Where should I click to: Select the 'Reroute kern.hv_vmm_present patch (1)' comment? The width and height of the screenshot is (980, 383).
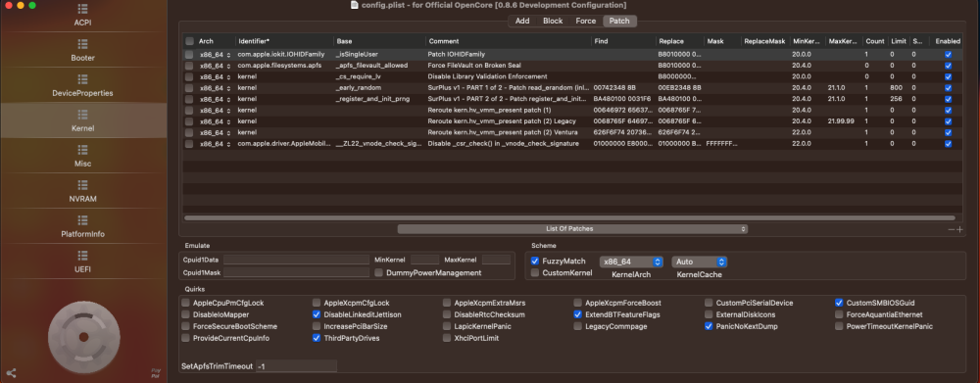[x=489, y=111]
